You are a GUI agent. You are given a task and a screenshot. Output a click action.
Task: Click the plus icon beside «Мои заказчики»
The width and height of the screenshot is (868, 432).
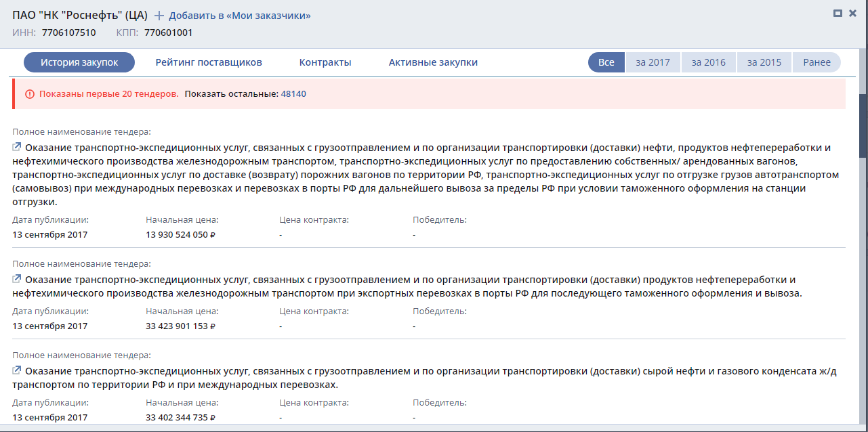159,16
